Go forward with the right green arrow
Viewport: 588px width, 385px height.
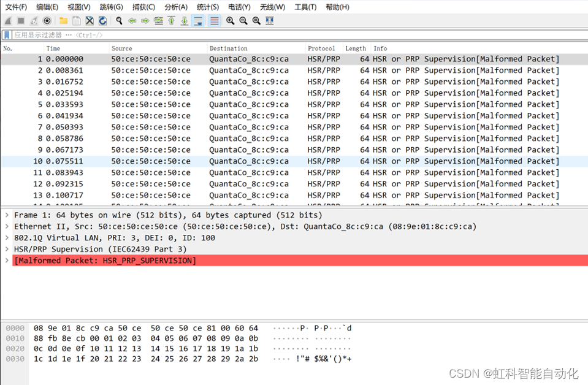(x=145, y=21)
